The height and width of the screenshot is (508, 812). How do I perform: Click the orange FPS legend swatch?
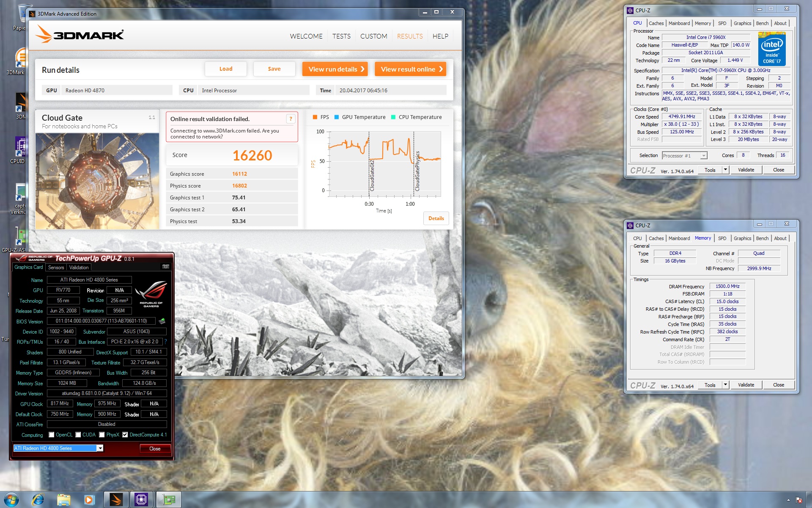point(315,117)
